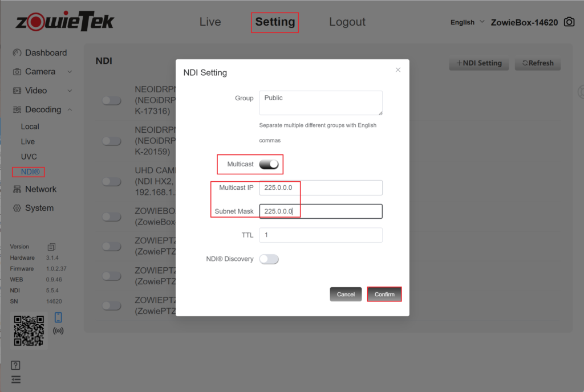The image size is (584, 392).
Task: Open help via the question mark icon
Action: pyautogui.click(x=16, y=366)
